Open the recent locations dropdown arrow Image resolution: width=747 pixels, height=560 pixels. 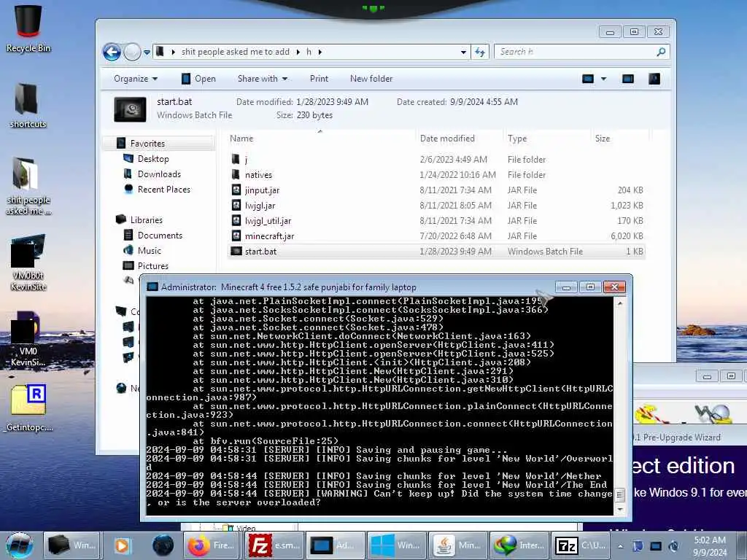(147, 52)
